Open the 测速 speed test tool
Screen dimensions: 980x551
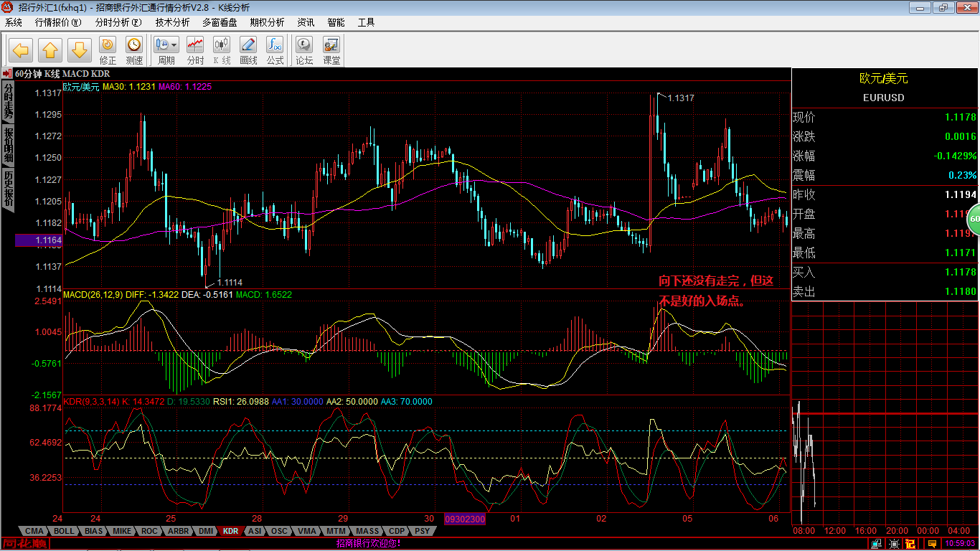(x=134, y=51)
